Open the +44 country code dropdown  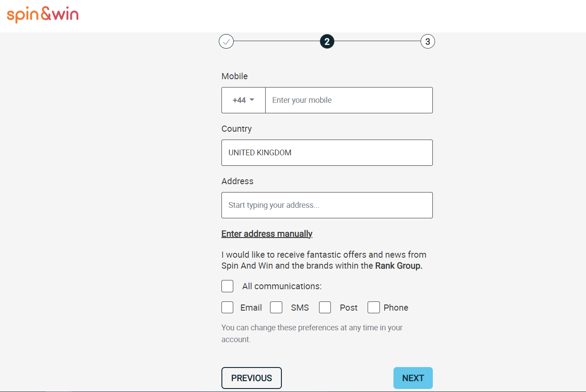coord(243,100)
